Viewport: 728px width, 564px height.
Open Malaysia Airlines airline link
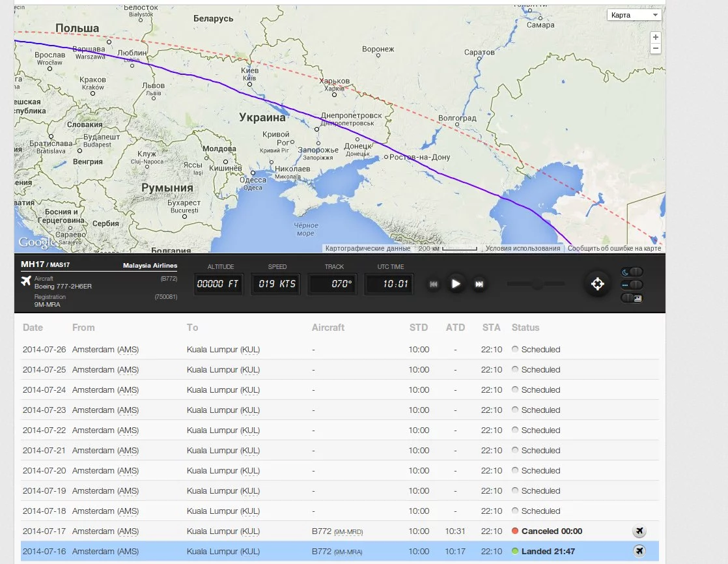[x=150, y=266]
